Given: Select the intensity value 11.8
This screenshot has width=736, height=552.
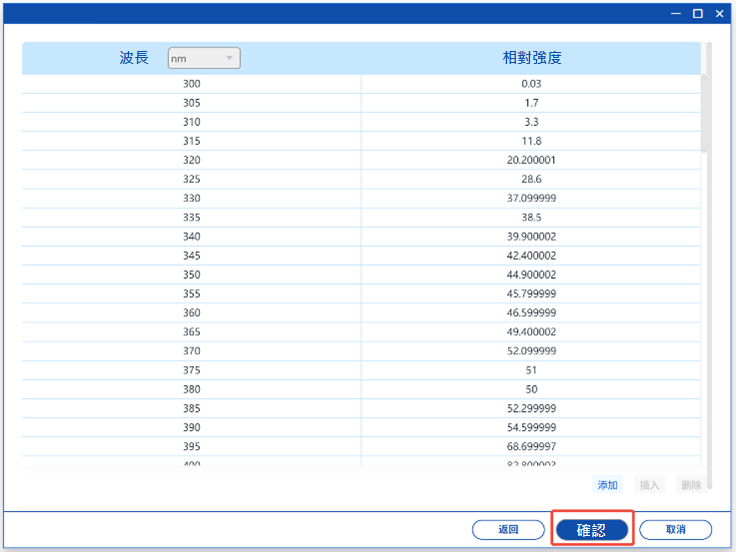Looking at the screenshot, I should (x=531, y=141).
